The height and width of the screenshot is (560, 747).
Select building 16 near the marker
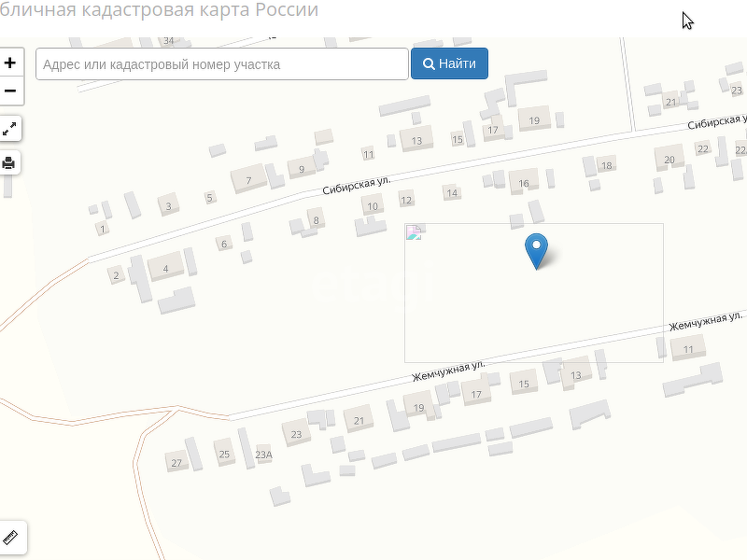[x=524, y=182]
